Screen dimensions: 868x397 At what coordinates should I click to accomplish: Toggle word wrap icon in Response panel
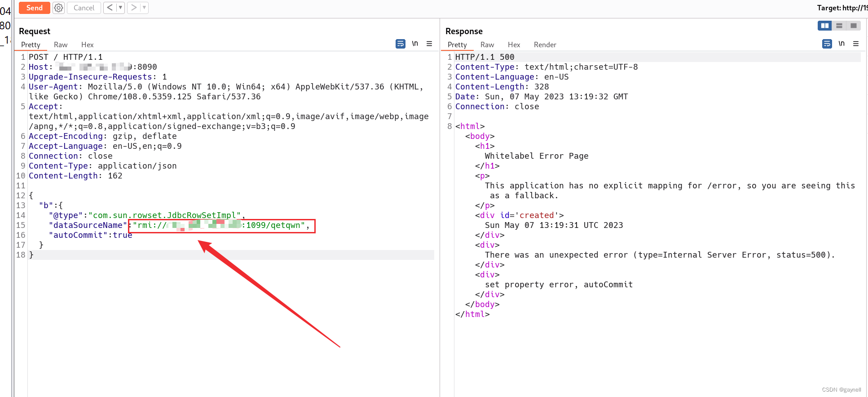click(x=827, y=44)
